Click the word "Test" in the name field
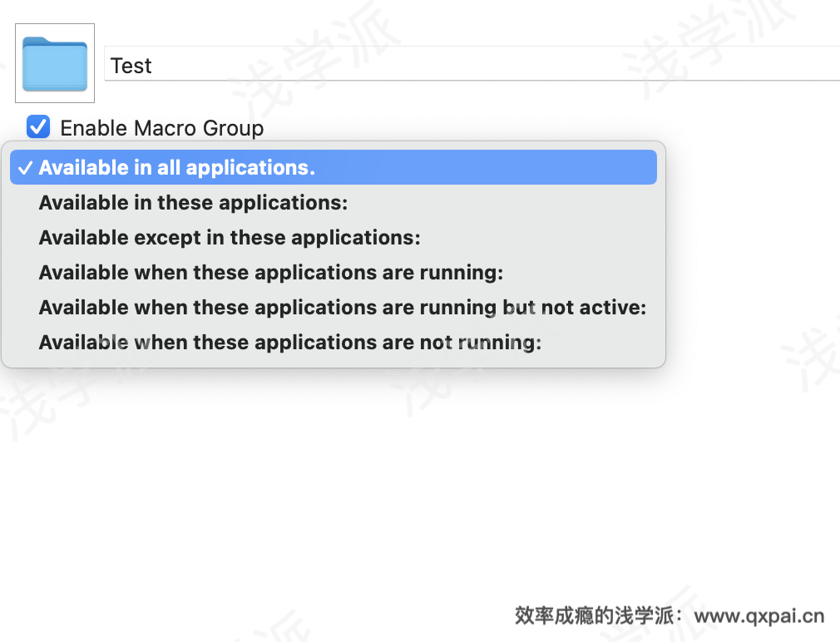840x642 pixels. pos(131,66)
